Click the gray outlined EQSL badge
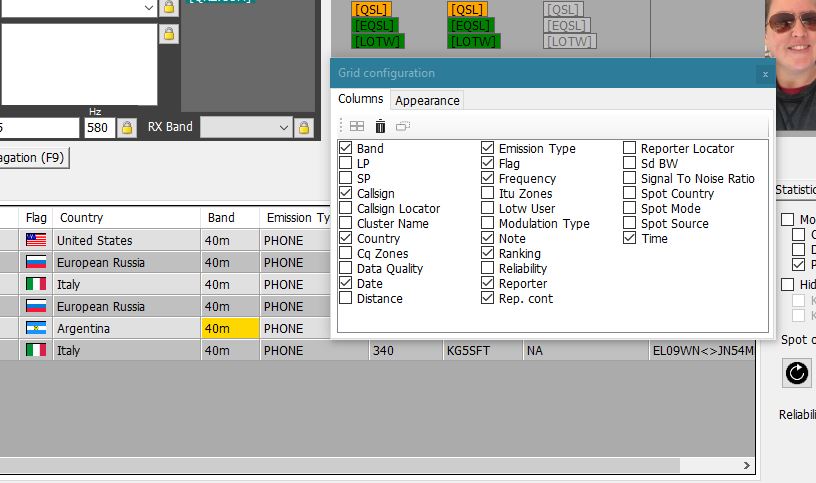The image size is (816, 483). tap(567, 25)
